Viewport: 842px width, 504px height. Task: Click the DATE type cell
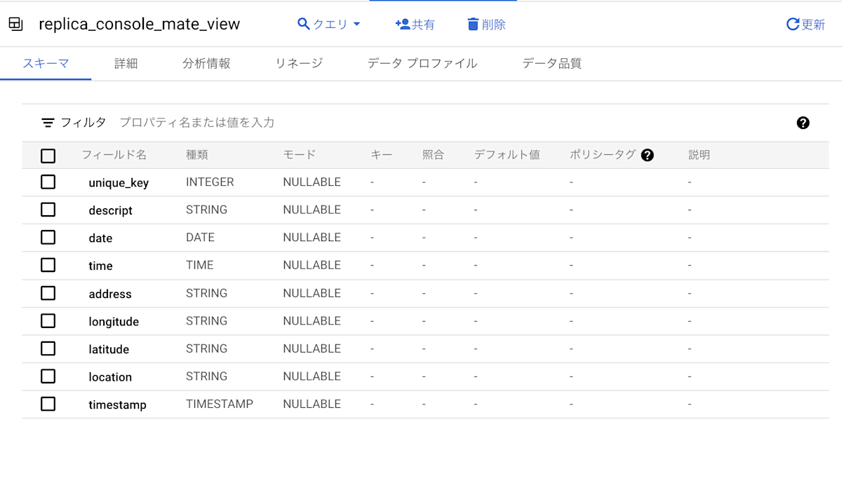200,238
